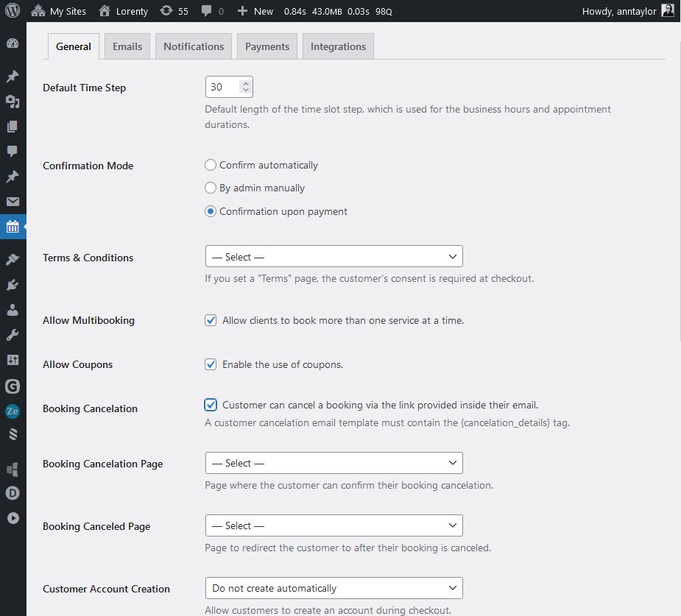Screen dimensions: 681x616
Task: Open the Dashboard gauge icon in sidebar
Action: [x=13, y=43]
